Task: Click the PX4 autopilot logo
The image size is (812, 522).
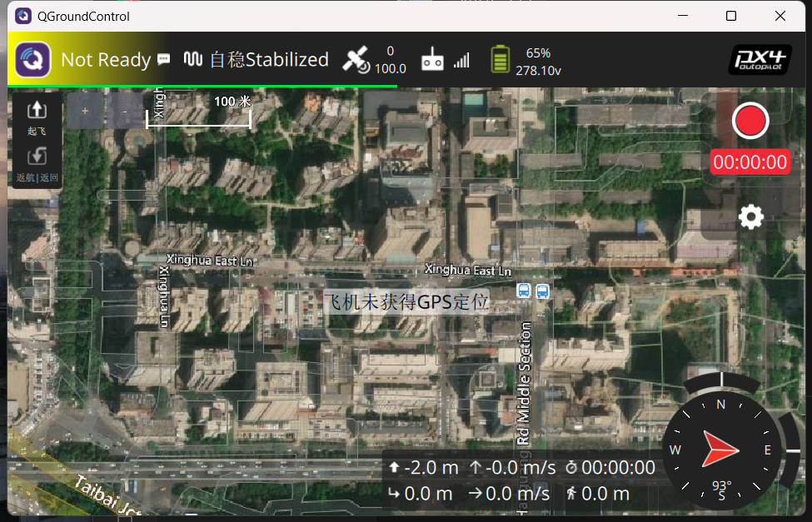Action: click(x=760, y=60)
